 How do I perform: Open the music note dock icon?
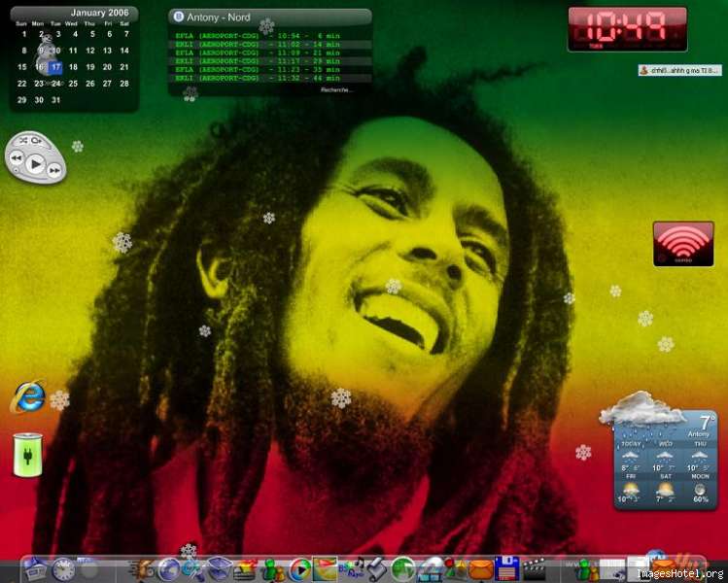pyautogui.click(x=352, y=567)
